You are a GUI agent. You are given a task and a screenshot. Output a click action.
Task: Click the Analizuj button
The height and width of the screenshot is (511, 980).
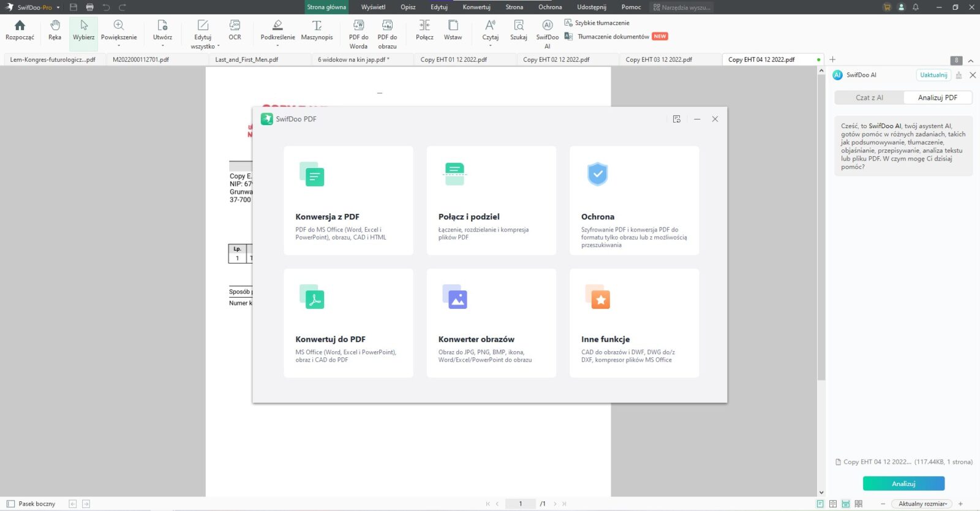[903, 483]
